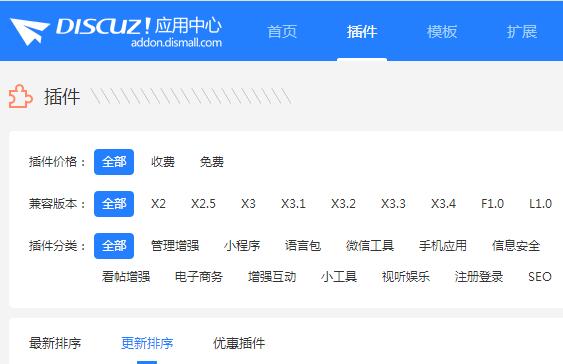Open the 电子商务 category
Viewport: 563px width, 364px height.
[x=199, y=277]
